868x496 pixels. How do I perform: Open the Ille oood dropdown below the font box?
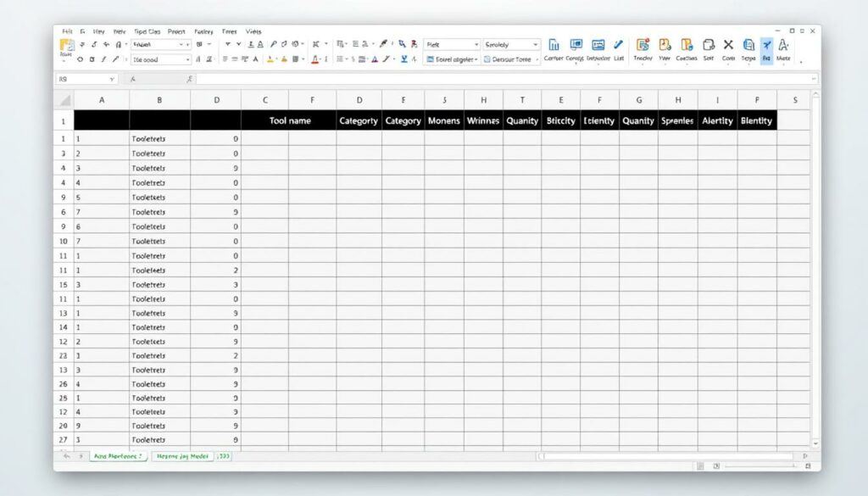(x=161, y=59)
